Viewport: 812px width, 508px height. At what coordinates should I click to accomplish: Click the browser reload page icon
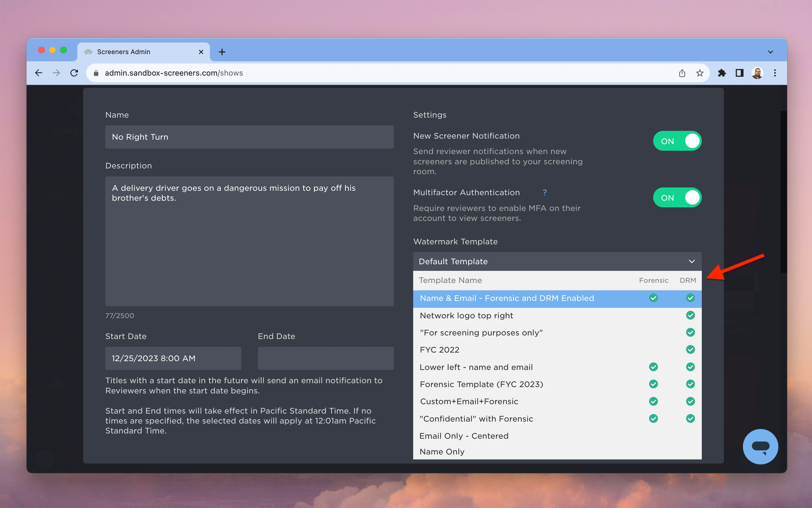tap(74, 73)
